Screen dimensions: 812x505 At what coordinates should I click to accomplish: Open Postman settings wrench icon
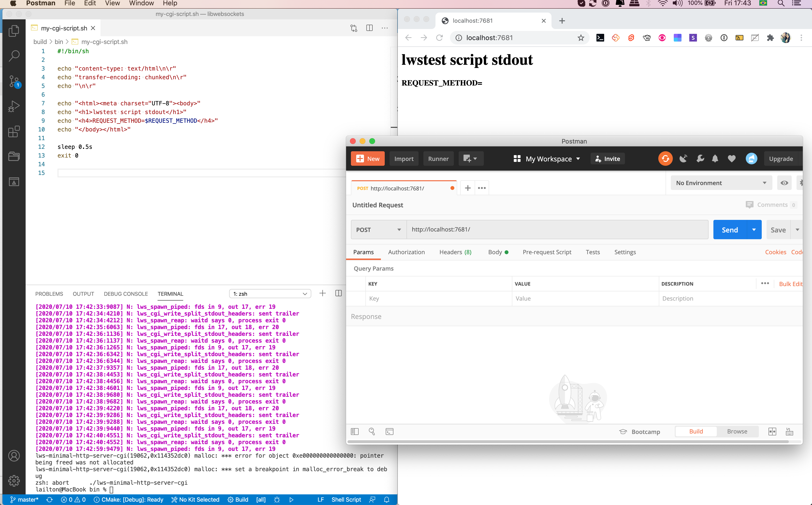700,159
